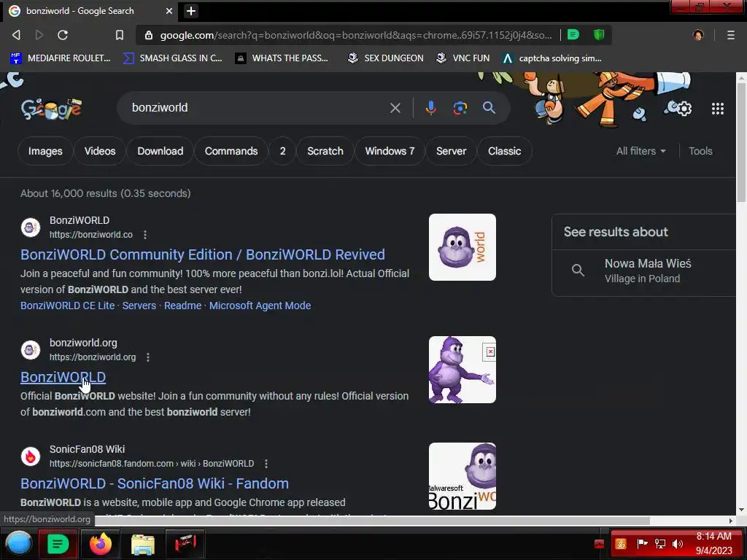747x560 pixels.
Task: Open the SonicFan08 Wiki result thumbnail
Action: tap(462, 476)
